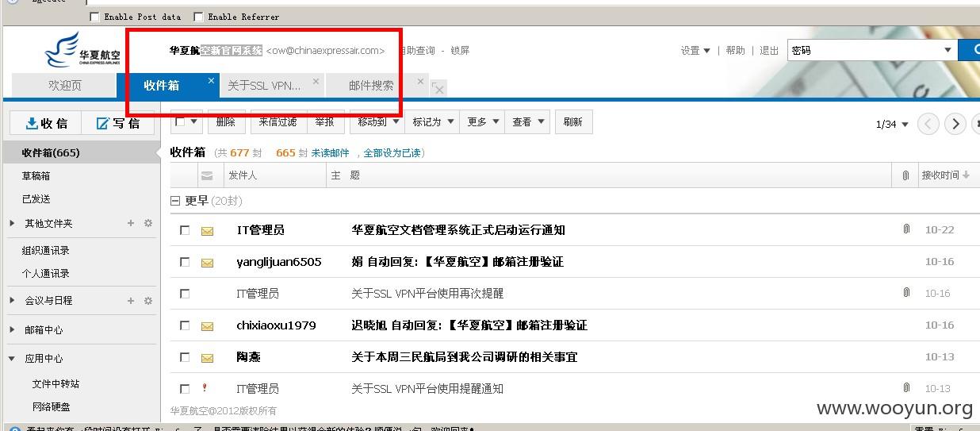Open the 1/34 page selector dropdown
Image resolution: width=980 pixels, height=431 pixels.
tap(892, 125)
